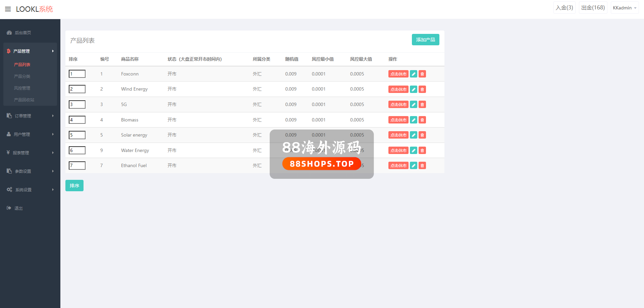The image size is (644, 308).
Task: Expand the 订单管理 sidebar menu
Action: coord(30,116)
